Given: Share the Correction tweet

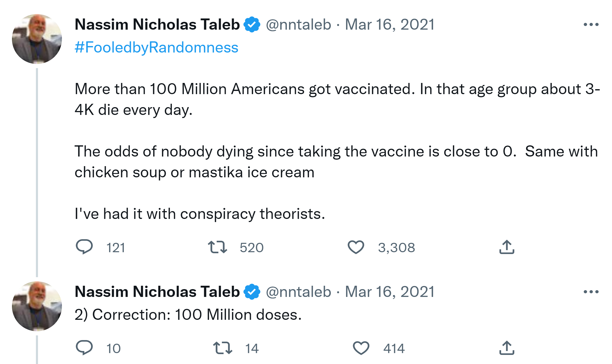Looking at the screenshot, I should click(507, 348).
